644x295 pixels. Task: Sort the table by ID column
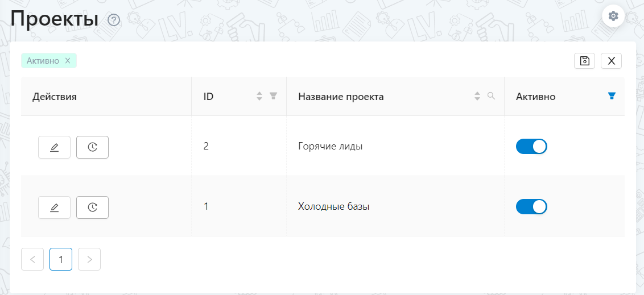(259, 97)
